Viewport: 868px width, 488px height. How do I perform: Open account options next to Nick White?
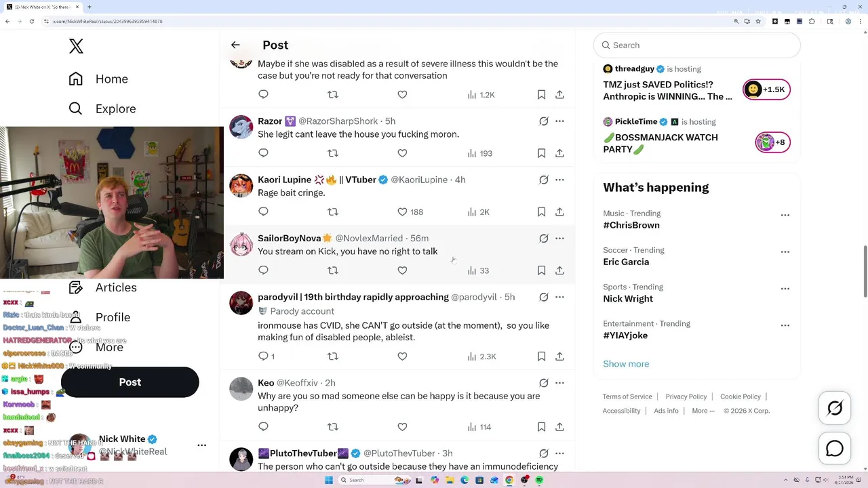201,445
